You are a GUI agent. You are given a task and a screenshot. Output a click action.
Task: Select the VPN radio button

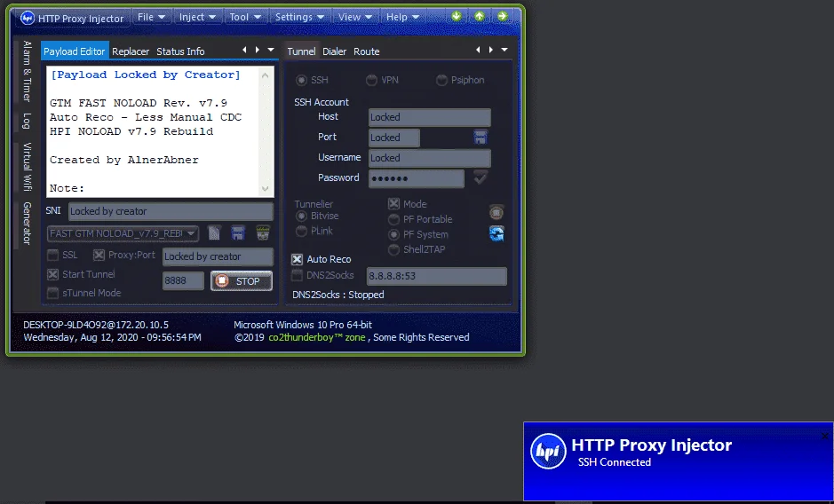point(371,80)
